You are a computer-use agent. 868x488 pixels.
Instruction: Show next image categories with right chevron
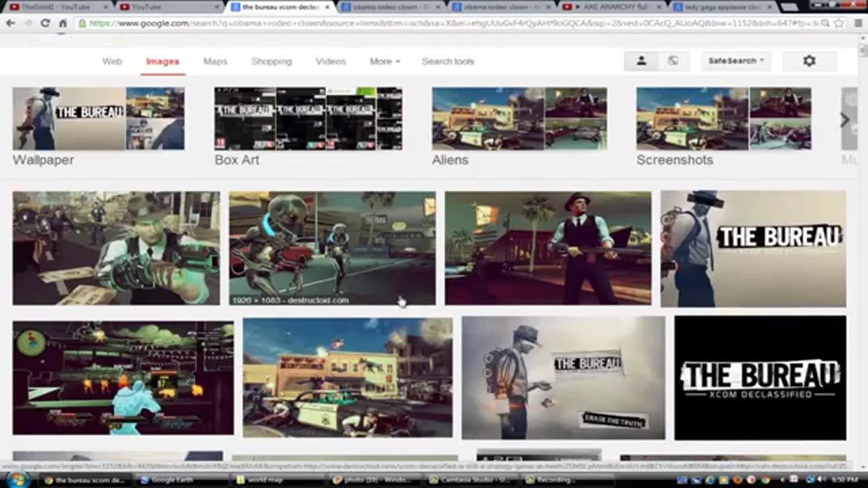pyautogui.click(x=845, y=119)
